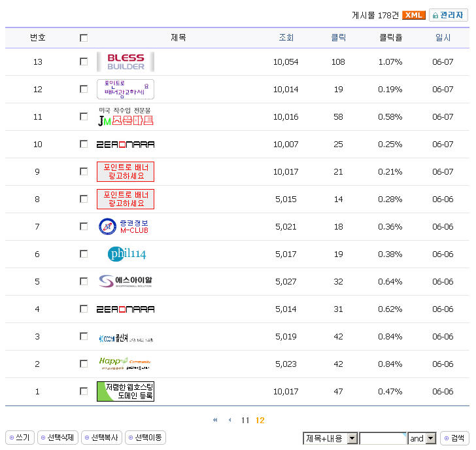Click into the search text field
Image resolution: width=476 pixels, height=450 pixels.
pyautogui.click(x=382, y=438)
